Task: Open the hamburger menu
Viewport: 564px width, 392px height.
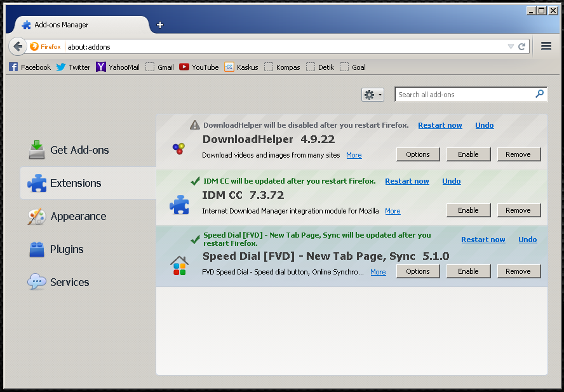Action: tap(546, 46)
